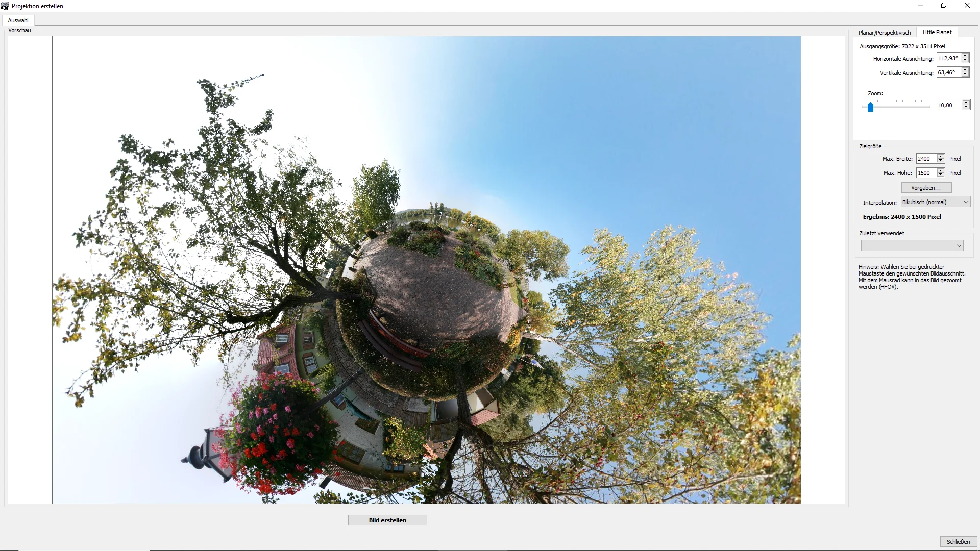Increase Max. Breite with up arrow
The width and height of the screenshot is (980, 551).
click(x=941, y=156)
